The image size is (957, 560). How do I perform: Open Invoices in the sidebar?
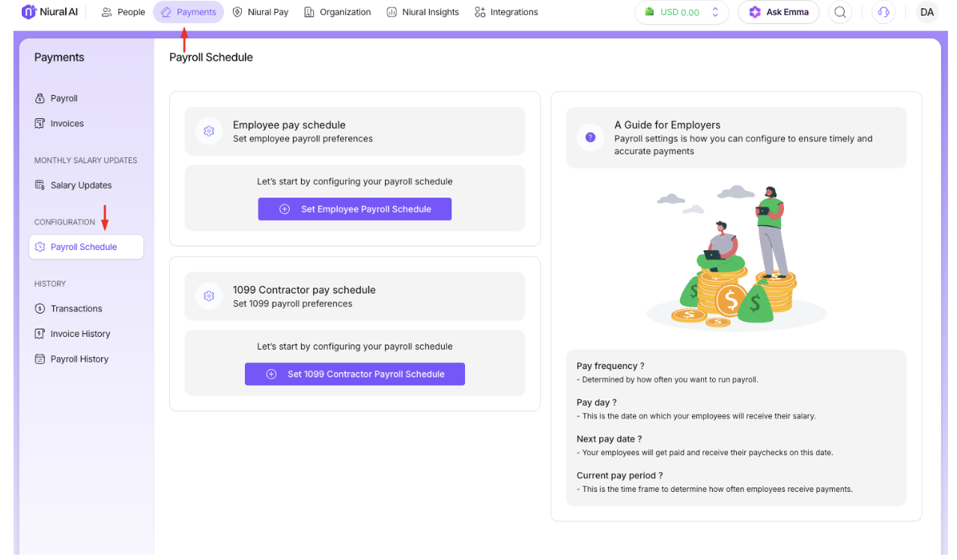point(67,124)
